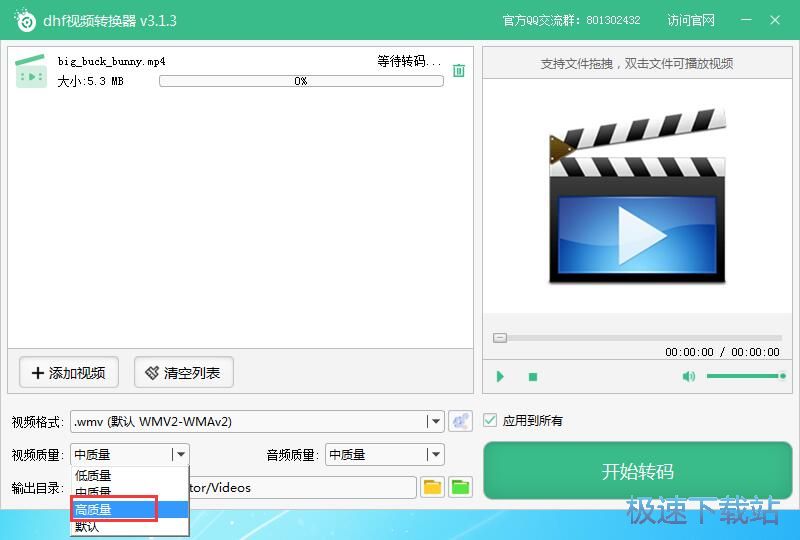Select 默认 video quality option

point(130,526)
